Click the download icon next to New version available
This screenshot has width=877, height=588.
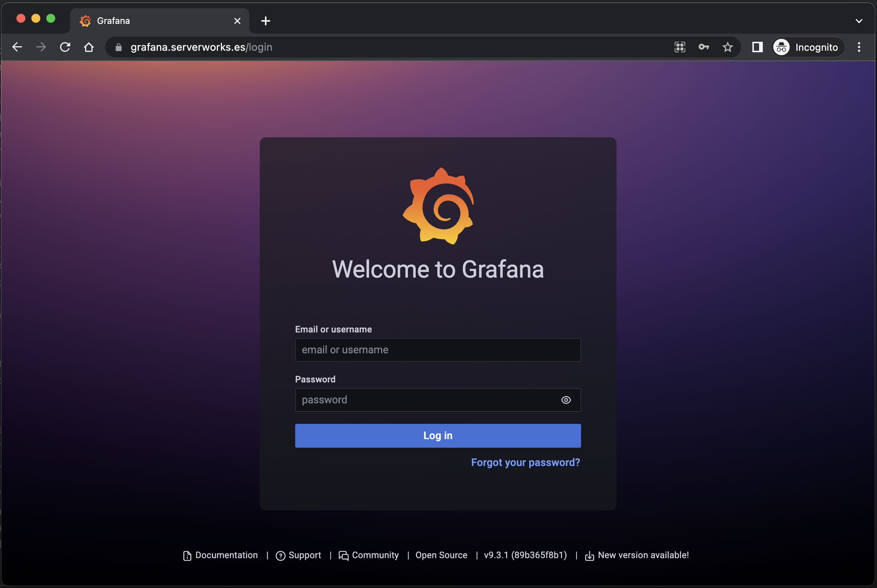point(589,556)
